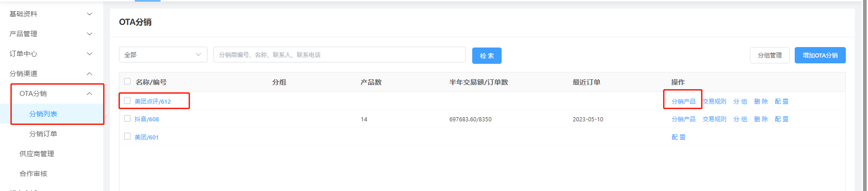Screen dimensions: 868x191
Task: Open 分销列表 in the sidebar
Action: pos(43,114)
